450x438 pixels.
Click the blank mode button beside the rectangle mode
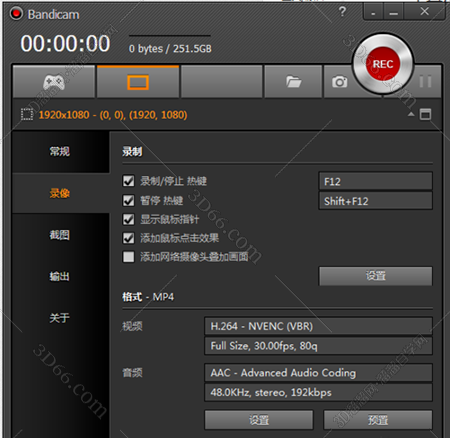coord(222,82)
